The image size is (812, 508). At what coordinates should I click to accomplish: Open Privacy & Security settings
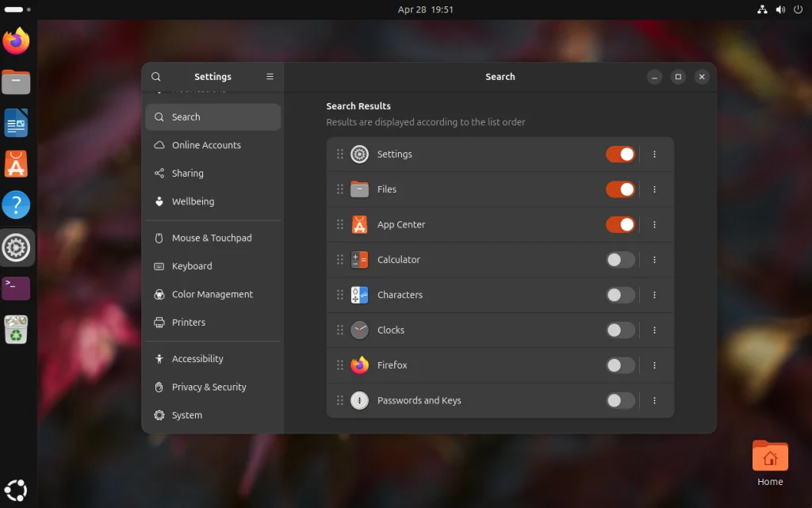pyautogui.click(x=213, y=387)
